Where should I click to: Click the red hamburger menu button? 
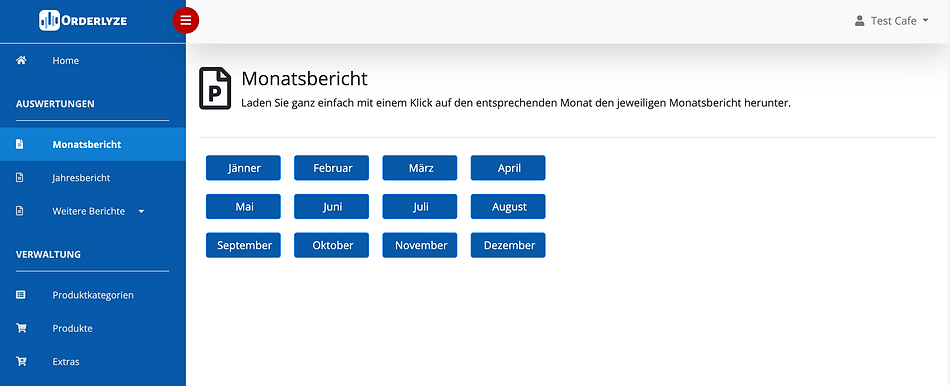[x=185, y=21]
